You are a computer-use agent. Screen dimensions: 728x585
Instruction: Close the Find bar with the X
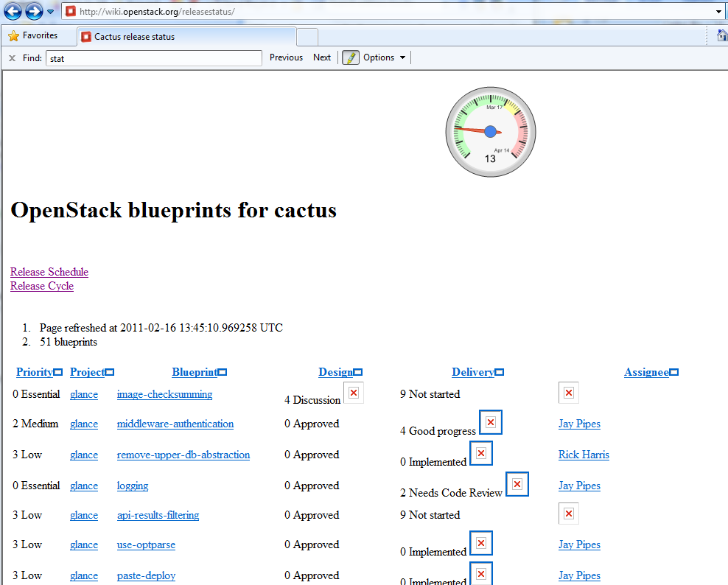[12, 57]
